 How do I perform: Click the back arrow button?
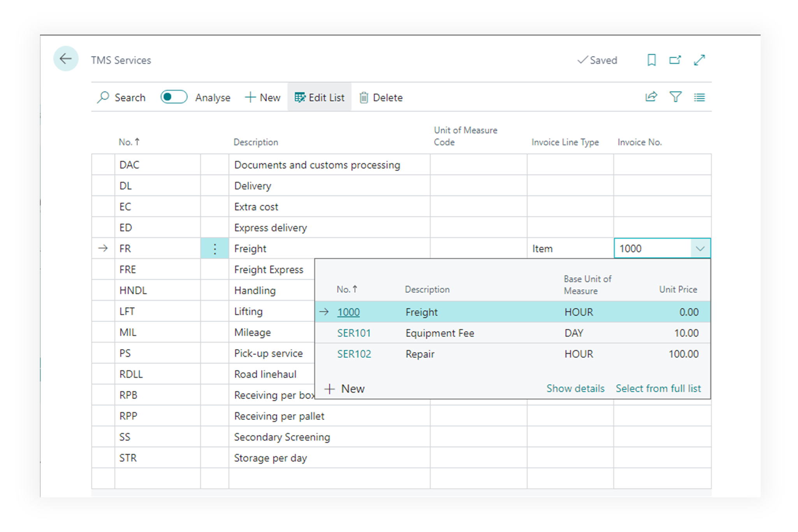(65, 59)
